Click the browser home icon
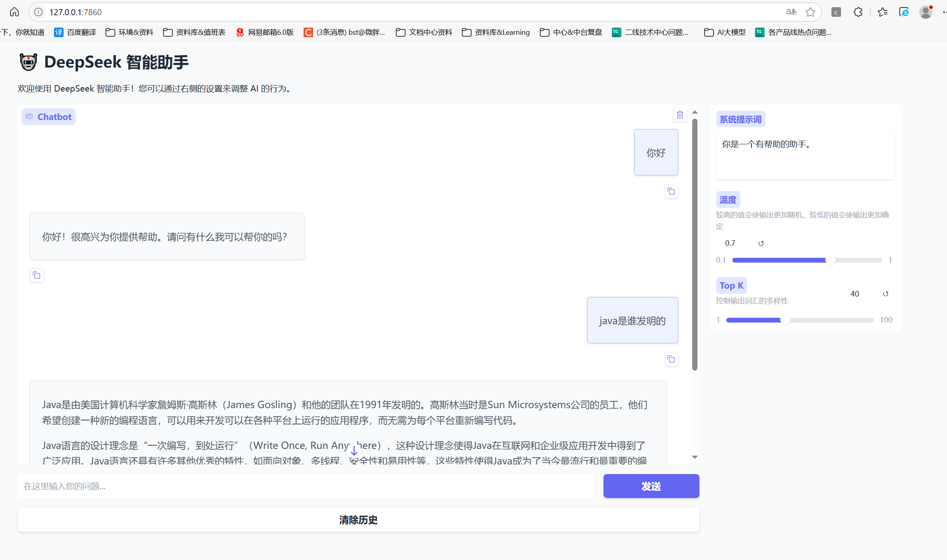947x560 pixels. [x=14, y=12]
